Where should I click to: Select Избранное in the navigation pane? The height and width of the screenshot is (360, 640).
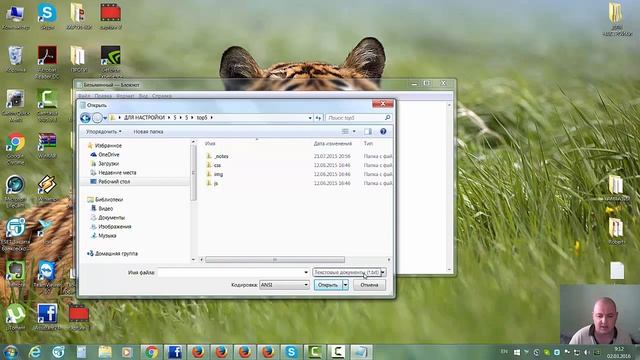point(108,146)
